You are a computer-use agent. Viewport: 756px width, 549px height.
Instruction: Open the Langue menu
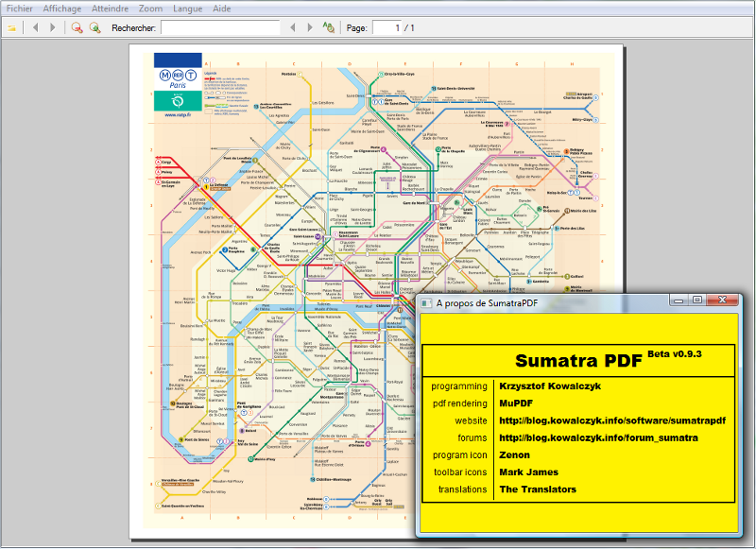pyautogui.click(x=187, y=9)
